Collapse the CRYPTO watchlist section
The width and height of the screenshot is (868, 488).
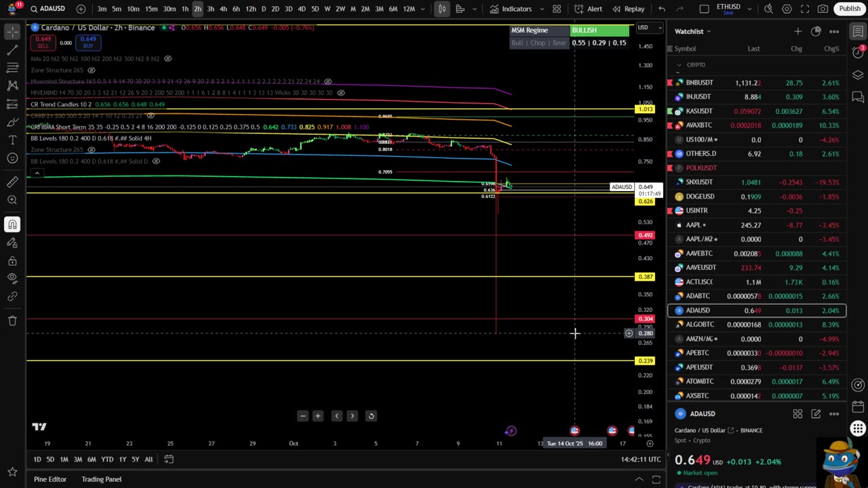679,65
